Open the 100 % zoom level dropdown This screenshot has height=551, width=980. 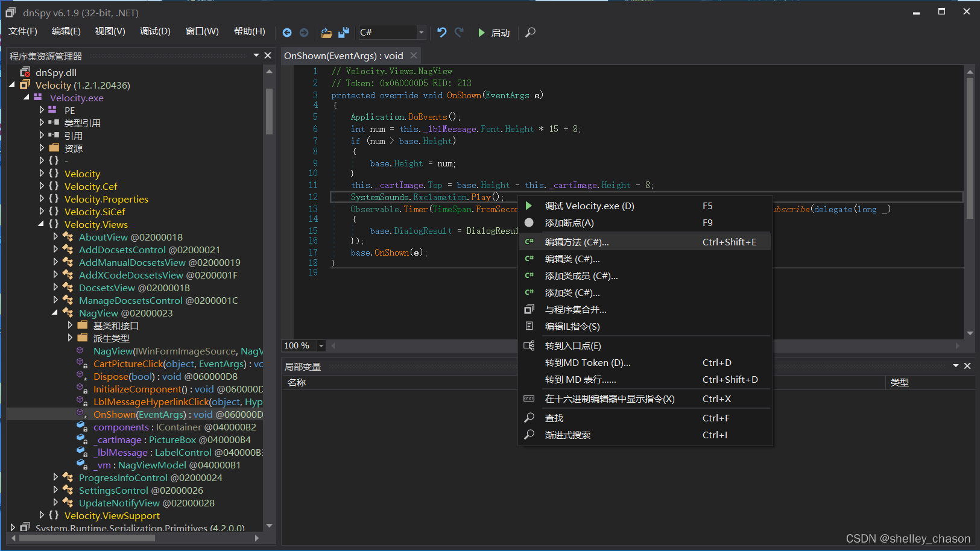(x=321, y=345)
